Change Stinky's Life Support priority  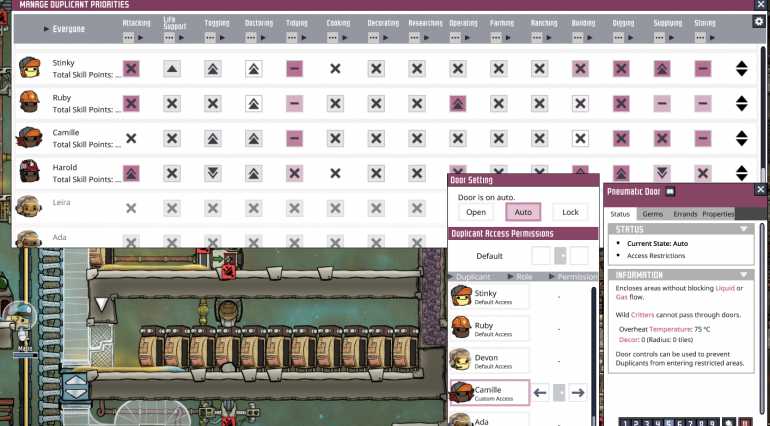coord(172,69)
